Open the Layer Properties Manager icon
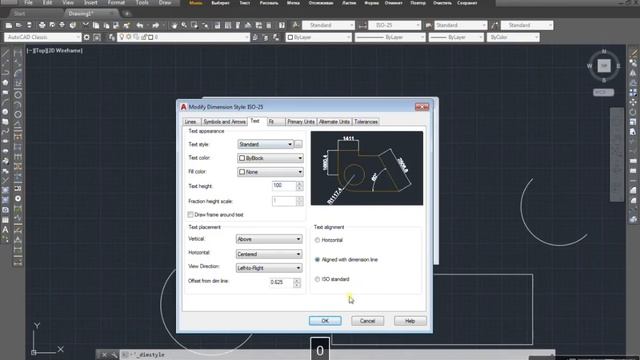Viewport: 640px width, 360px height. pos(112,37)
